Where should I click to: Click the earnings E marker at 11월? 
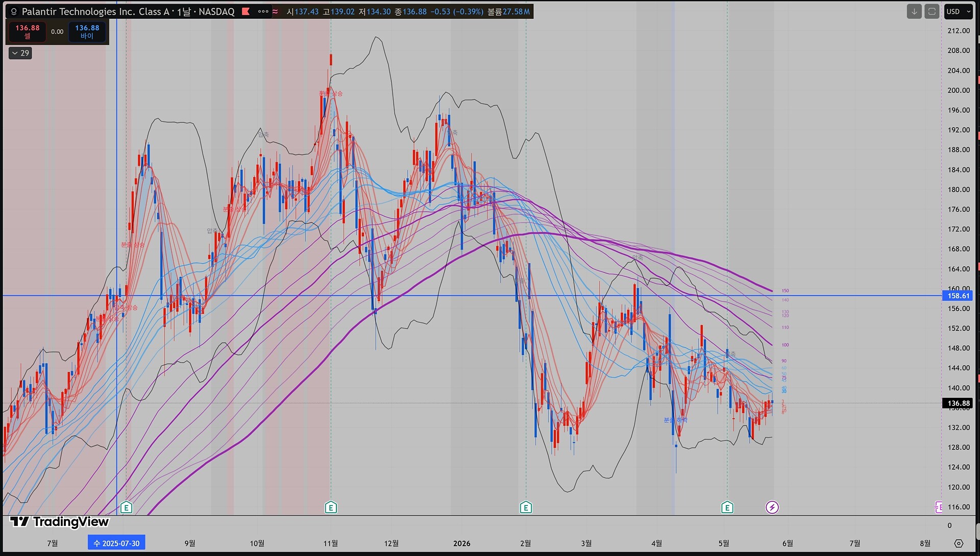click(x=331, y=507)
